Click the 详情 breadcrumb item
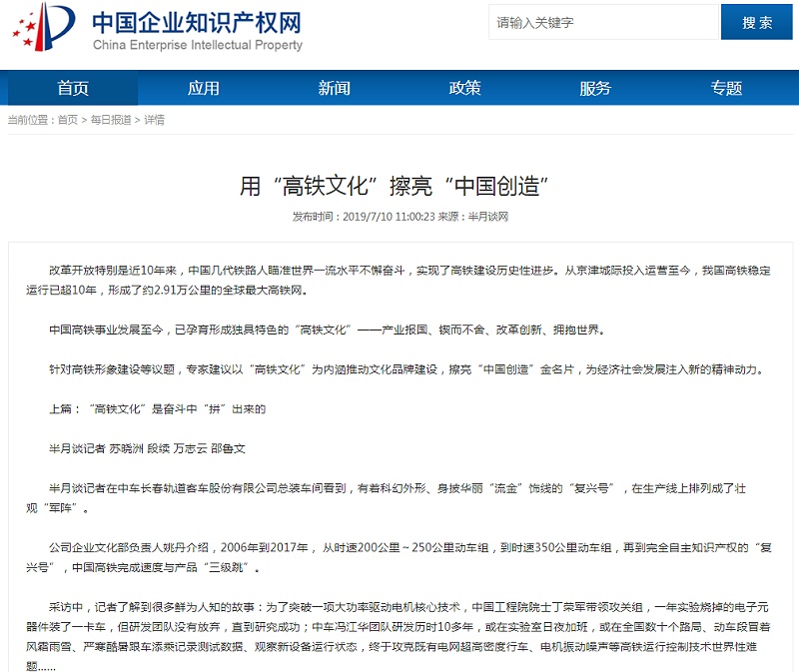This screenshot has width=799, height=672. pyautogui.click(x=154, y=120)
